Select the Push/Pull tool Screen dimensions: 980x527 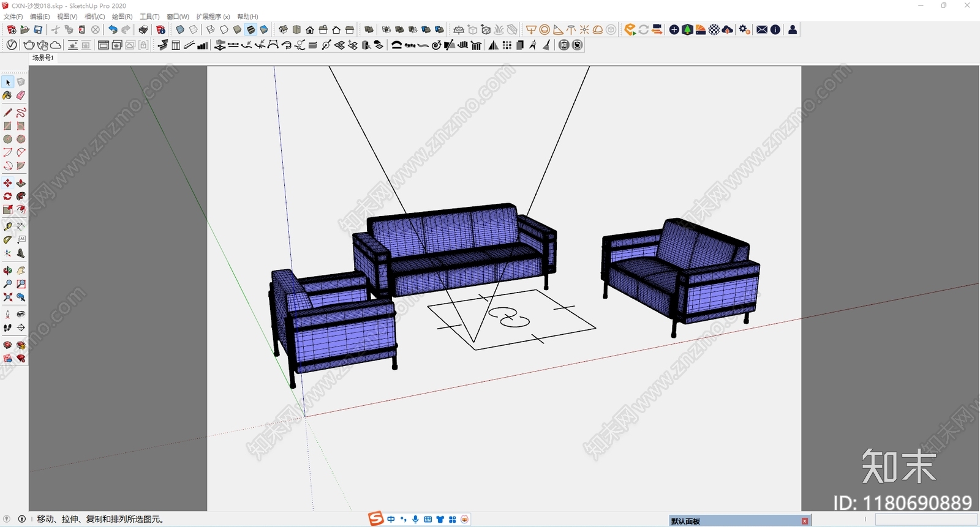[x=21, y=183]
